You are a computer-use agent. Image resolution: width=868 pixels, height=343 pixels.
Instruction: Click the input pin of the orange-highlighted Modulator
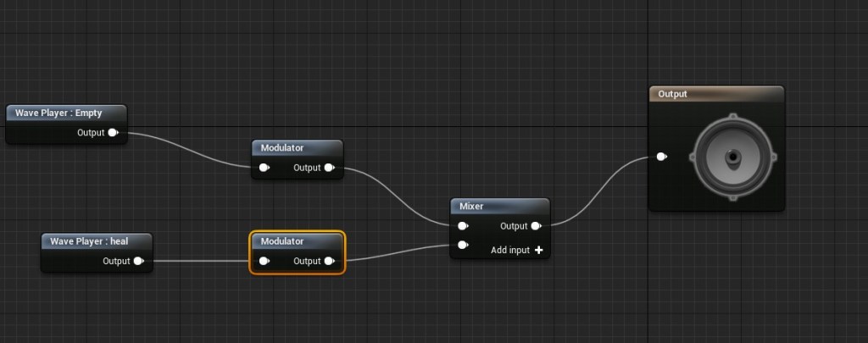tap(264, 261)
